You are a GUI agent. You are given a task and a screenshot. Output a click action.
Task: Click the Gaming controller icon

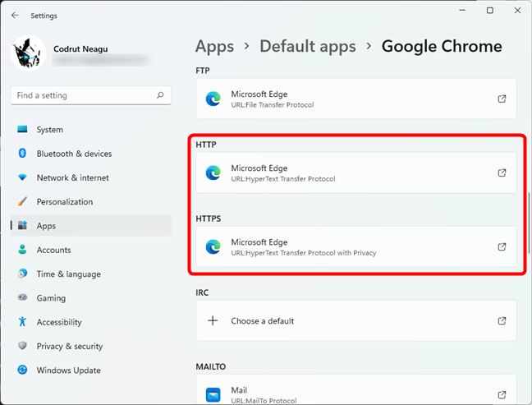tap(22, 297)
